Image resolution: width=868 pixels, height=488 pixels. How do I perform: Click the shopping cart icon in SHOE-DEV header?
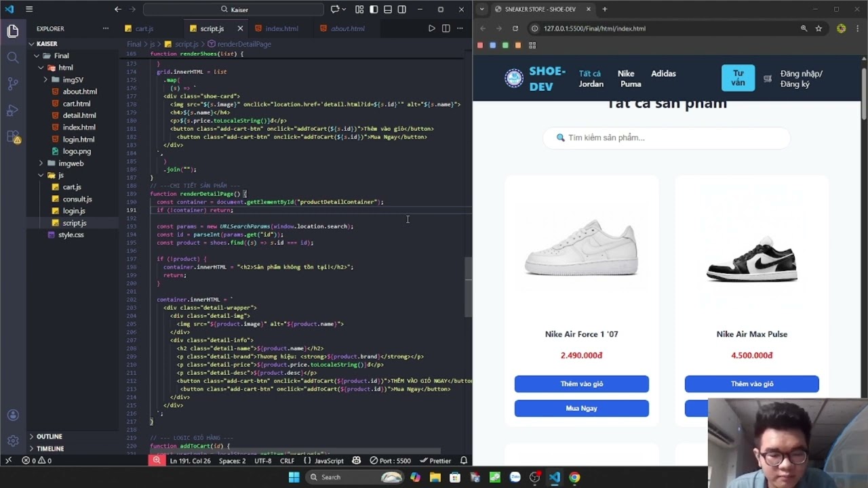click(768, 79)
